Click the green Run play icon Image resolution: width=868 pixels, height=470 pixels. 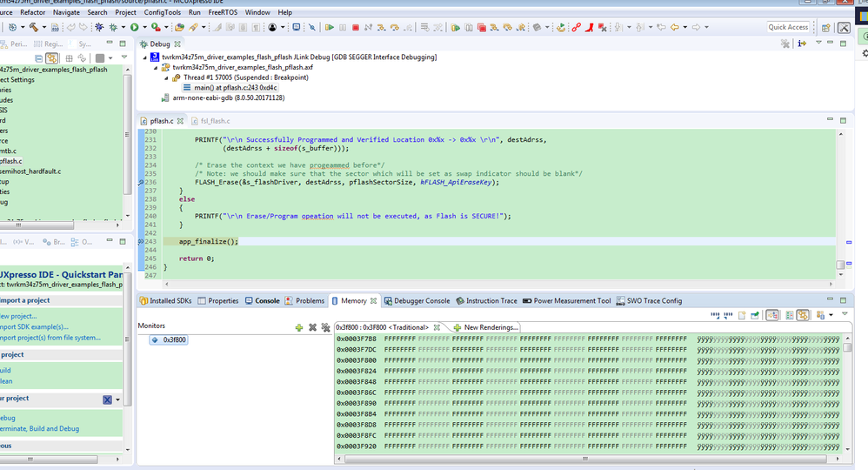(x=135, y=27)
